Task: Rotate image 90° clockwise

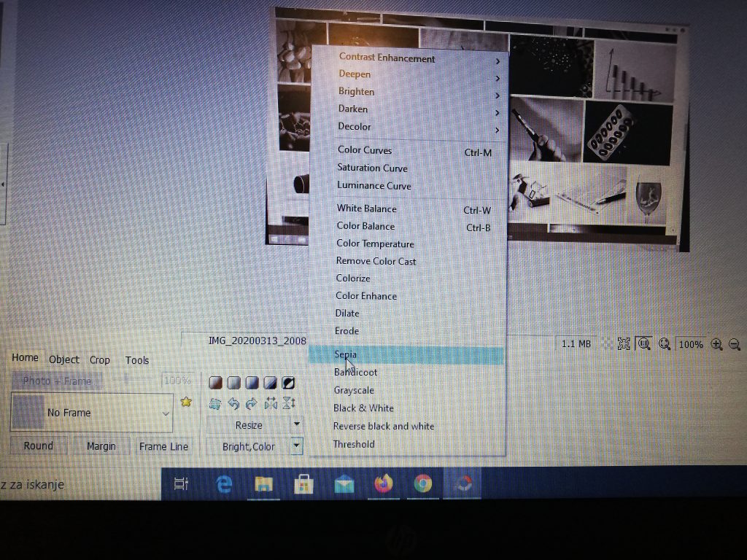Action: [252, 404]
